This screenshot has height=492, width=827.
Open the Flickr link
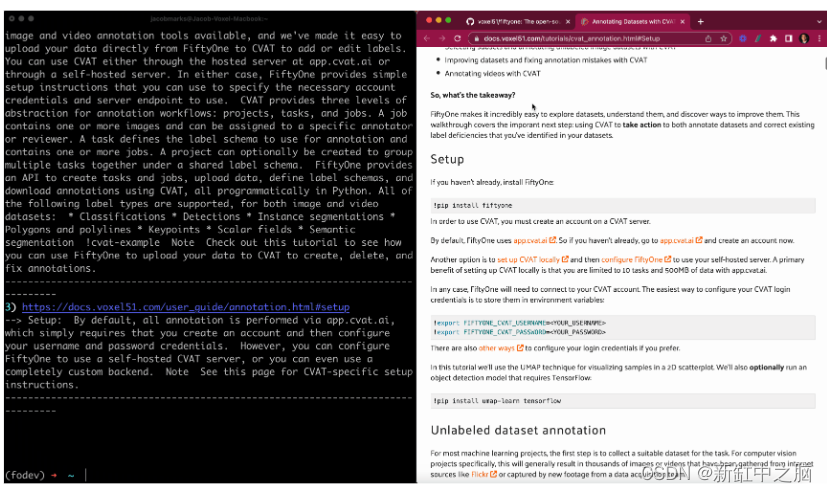pos(484,475)
